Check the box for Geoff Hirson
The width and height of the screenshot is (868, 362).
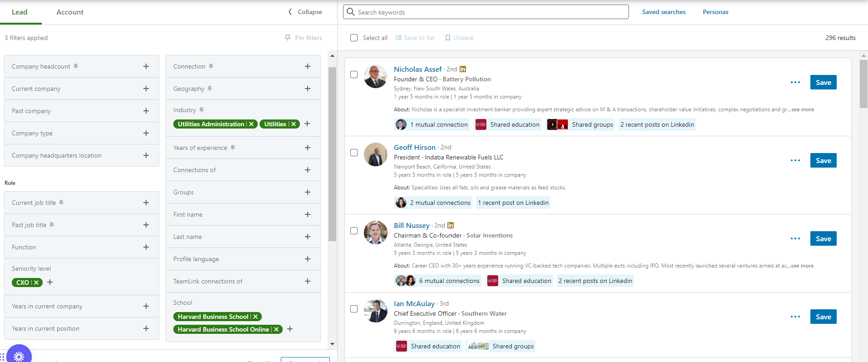[x=354, y=153]
